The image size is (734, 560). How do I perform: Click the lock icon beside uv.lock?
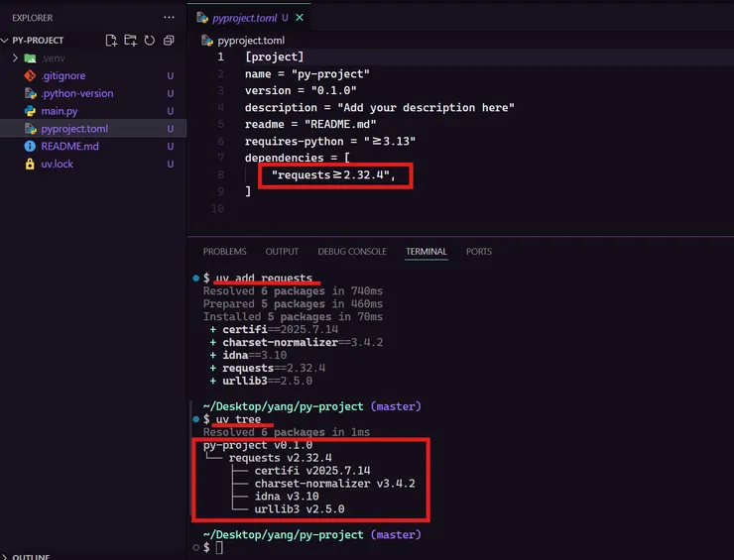tap(30, 164)
